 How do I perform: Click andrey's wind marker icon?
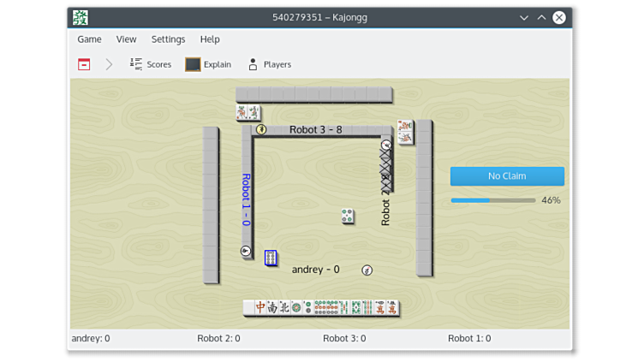(367, 270)
